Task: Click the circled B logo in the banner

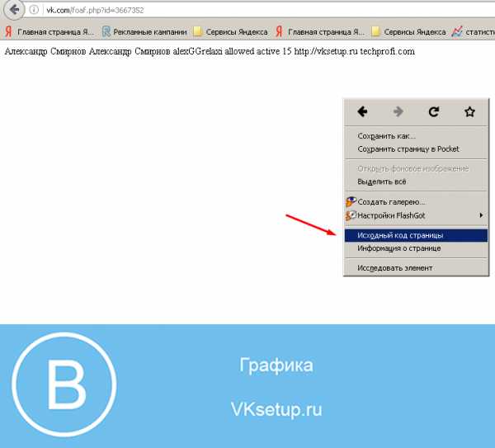Action: [x=64, y=384]
